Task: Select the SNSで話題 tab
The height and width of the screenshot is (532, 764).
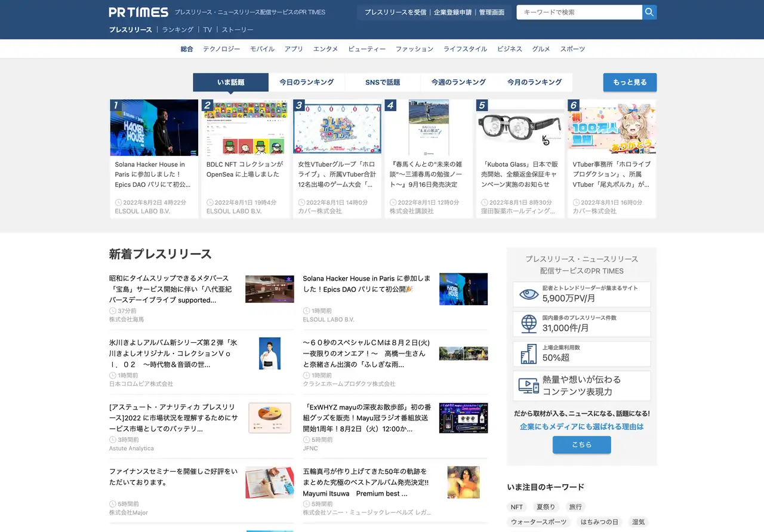Action: (383, 82)
